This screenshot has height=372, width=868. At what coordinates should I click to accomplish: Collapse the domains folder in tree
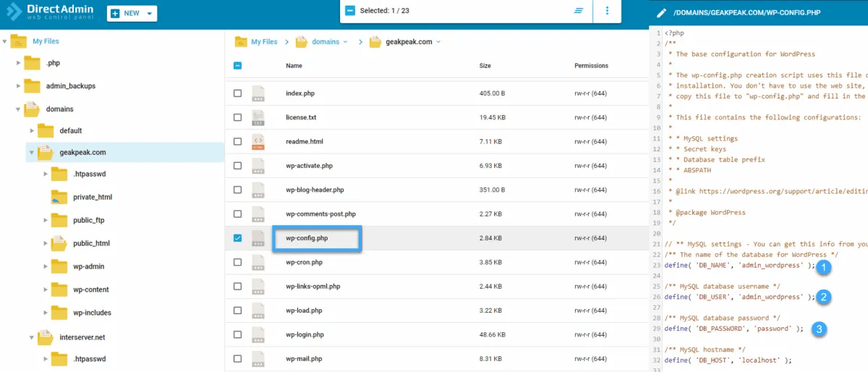point(18,109)
